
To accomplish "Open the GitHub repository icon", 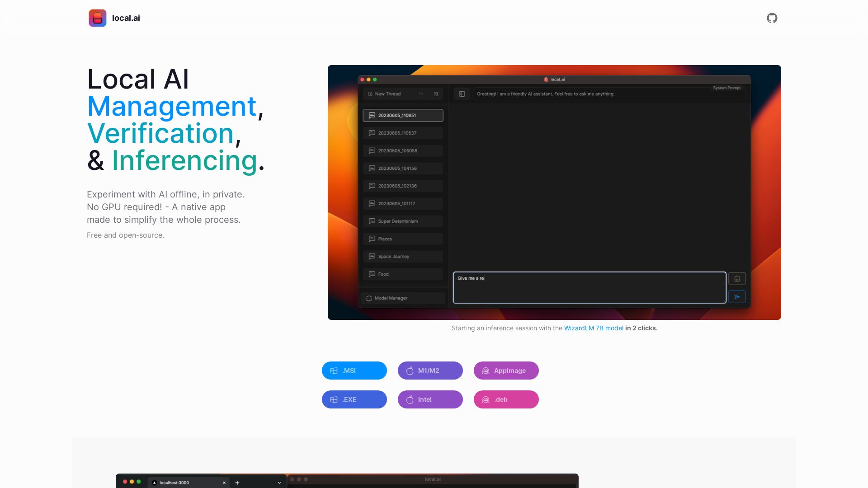I will click(x=772, y=18).
